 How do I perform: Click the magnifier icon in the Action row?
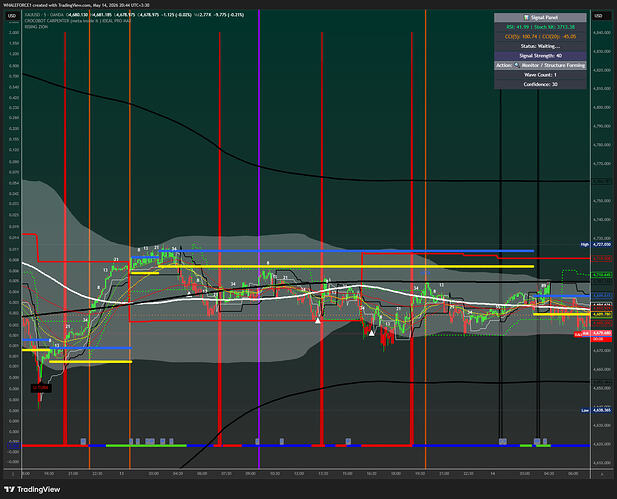point(517,65)
